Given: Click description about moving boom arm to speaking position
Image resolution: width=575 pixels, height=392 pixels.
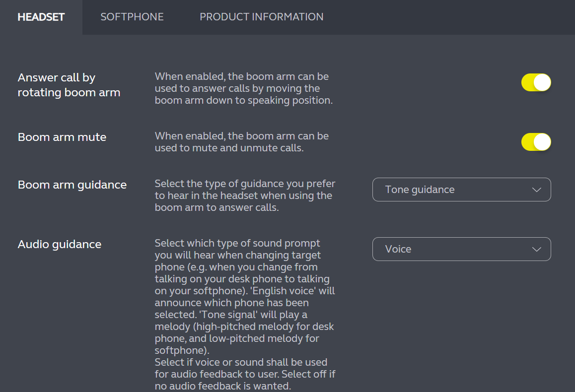Looking at the screenshot, I should pos(243,88).
